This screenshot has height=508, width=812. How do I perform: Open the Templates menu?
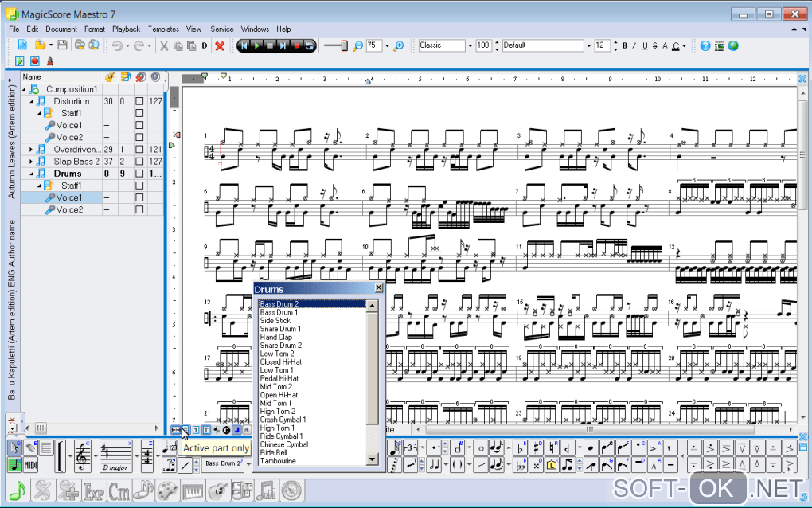pyautogui.click(x=164, y=29)
